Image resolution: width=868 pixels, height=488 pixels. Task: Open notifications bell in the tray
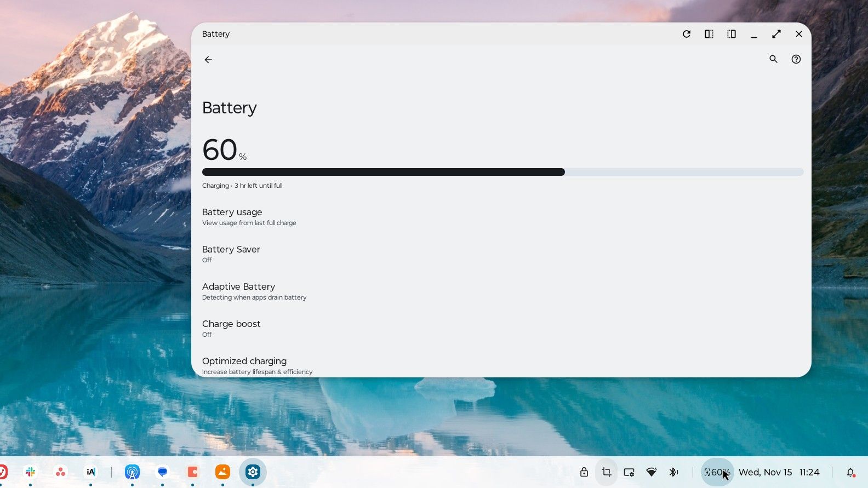[850, 472]
